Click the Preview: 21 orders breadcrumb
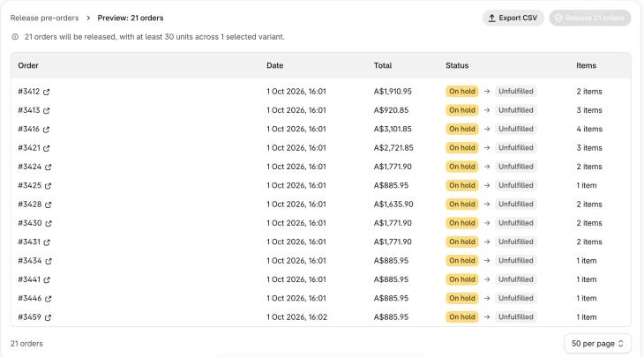This screenshot has width=644, height=357. coord(131,18)
